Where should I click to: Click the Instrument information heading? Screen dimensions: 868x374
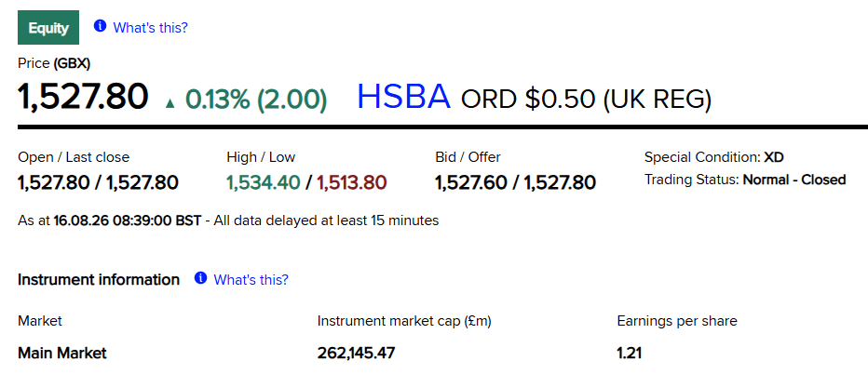tap(99, 279)
